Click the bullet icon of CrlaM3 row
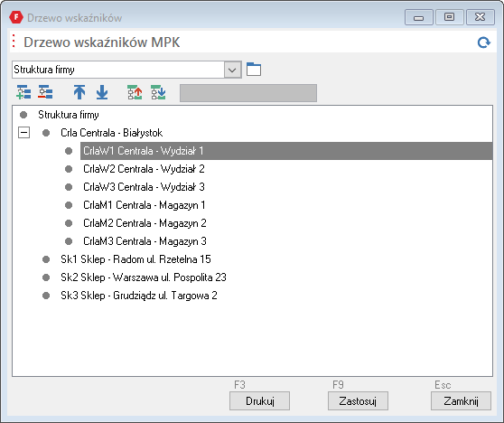The width and height of the screenshot is (504, 423). [69, 241]
